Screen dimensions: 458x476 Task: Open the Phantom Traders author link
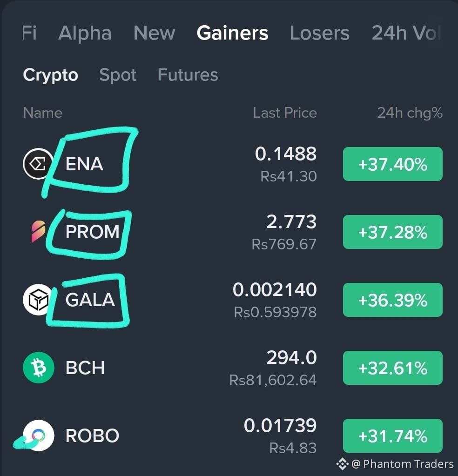(x=403, y=464)
